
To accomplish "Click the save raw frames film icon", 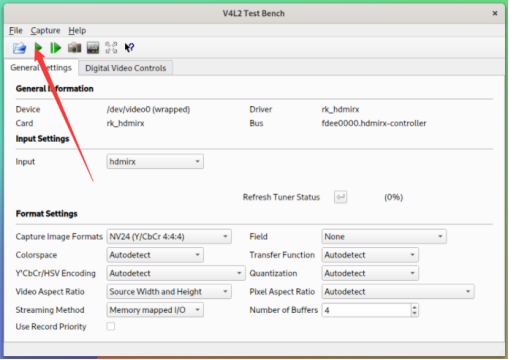I will pos(93,48).
